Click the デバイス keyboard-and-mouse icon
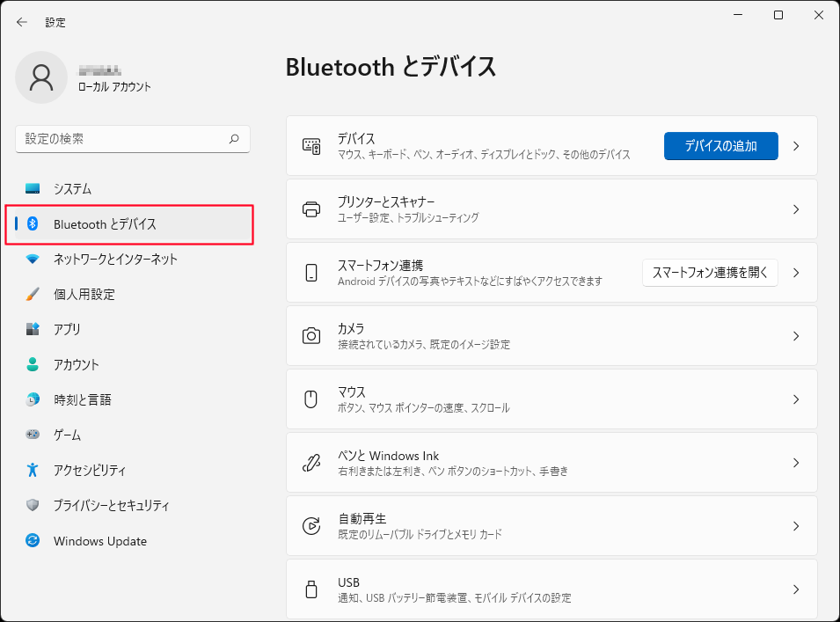 [311, 146]
